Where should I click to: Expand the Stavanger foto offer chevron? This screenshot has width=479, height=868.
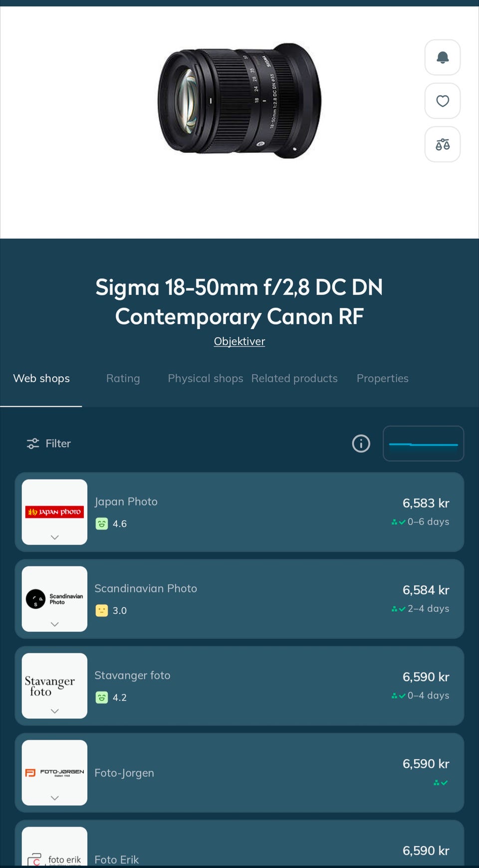pyautogui.click(x=55, y=710)
